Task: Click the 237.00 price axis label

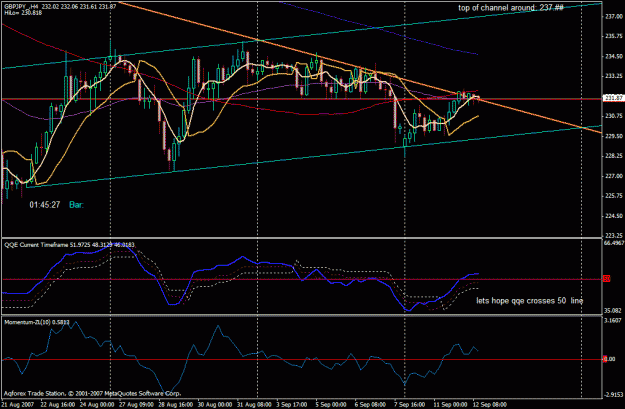Action: pyautogui.click(x=614, y=16)
